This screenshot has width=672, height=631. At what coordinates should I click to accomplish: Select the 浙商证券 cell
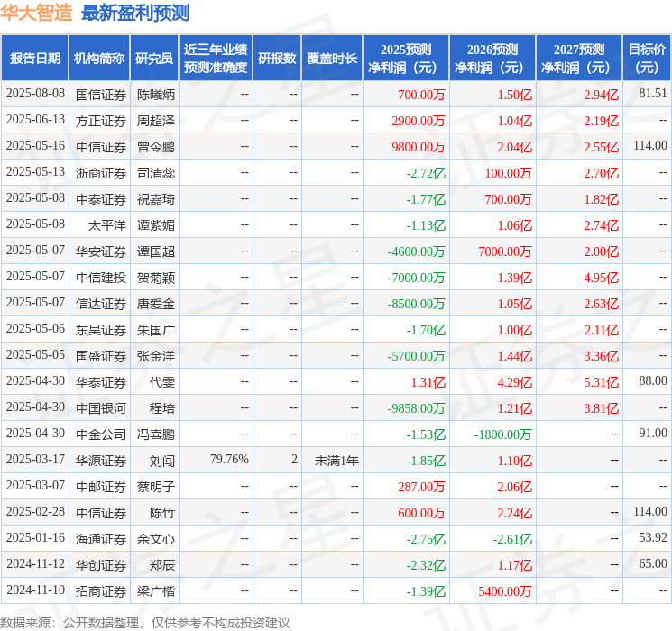pyautogui.click(x=101, y=173)
